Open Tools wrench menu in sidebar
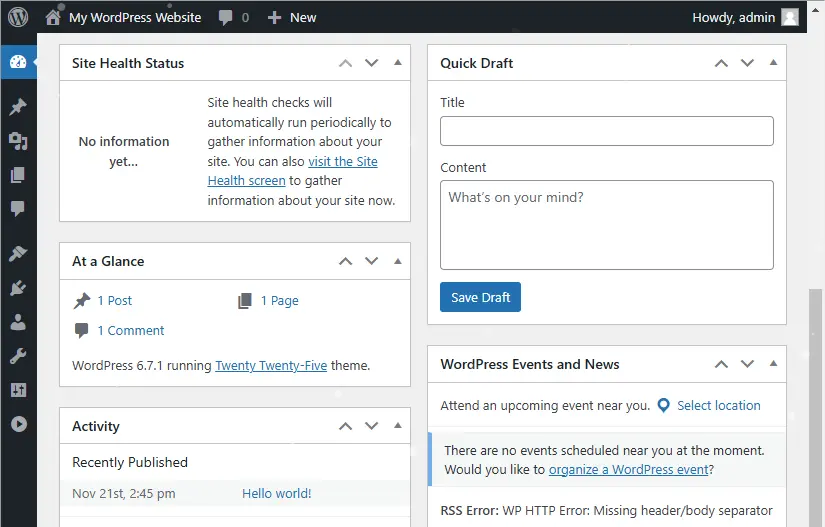825x527 pixels. 18,356
